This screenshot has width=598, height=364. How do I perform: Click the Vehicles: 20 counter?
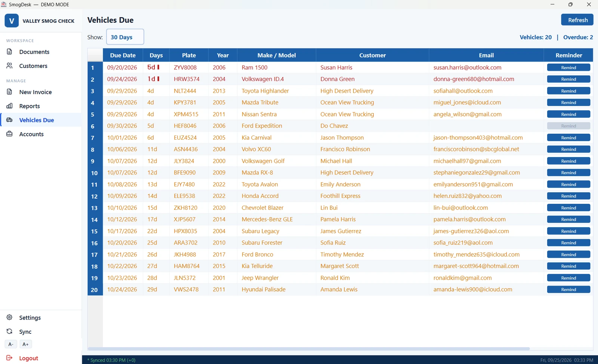536,37
